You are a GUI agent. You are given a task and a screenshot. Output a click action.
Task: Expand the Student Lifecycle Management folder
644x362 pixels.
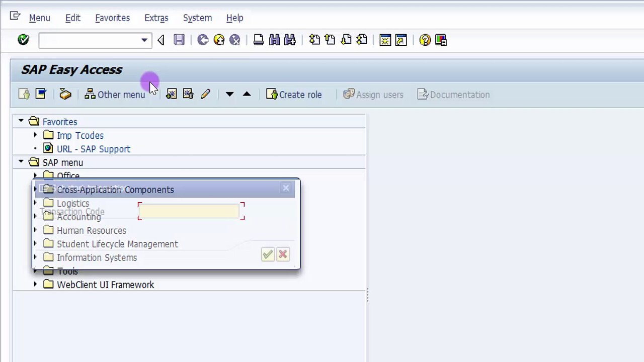(35, 243)
